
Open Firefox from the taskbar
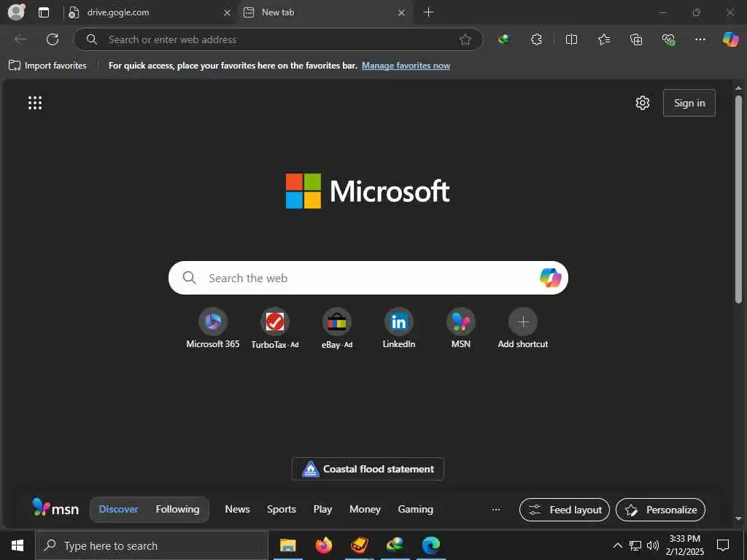coord(323,545)
